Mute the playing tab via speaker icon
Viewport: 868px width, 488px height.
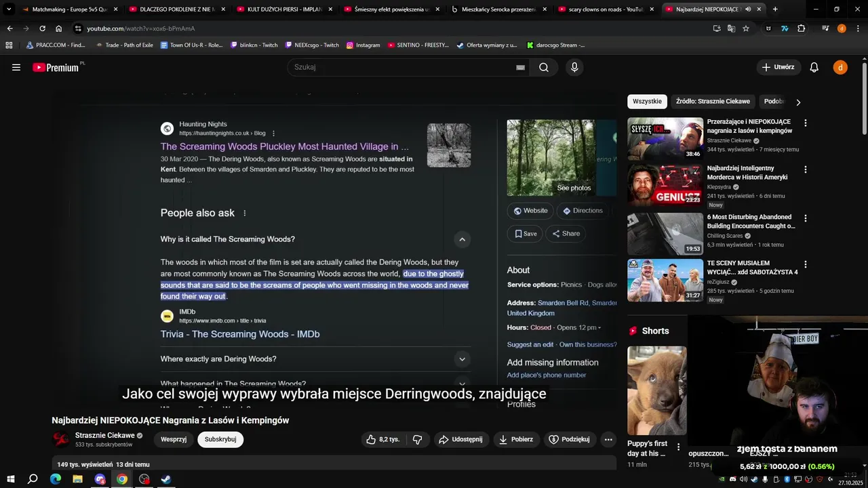click(x=749, y=9)
